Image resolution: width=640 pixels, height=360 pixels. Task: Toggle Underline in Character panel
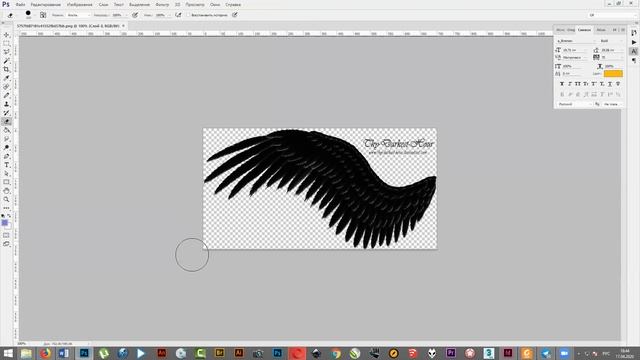(610, 84)
